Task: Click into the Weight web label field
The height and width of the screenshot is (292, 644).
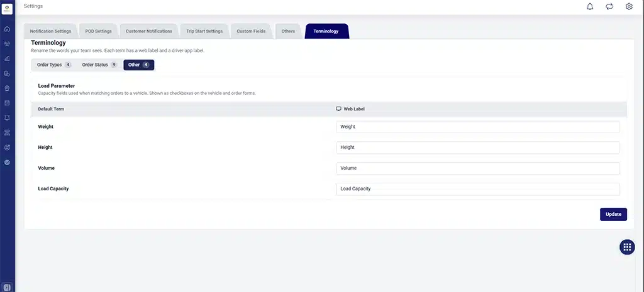Action: point(478,127)
